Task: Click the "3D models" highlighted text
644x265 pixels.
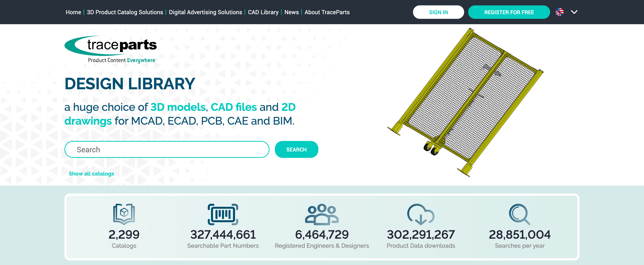Action: pyautogui.click(x=178, y=107)
